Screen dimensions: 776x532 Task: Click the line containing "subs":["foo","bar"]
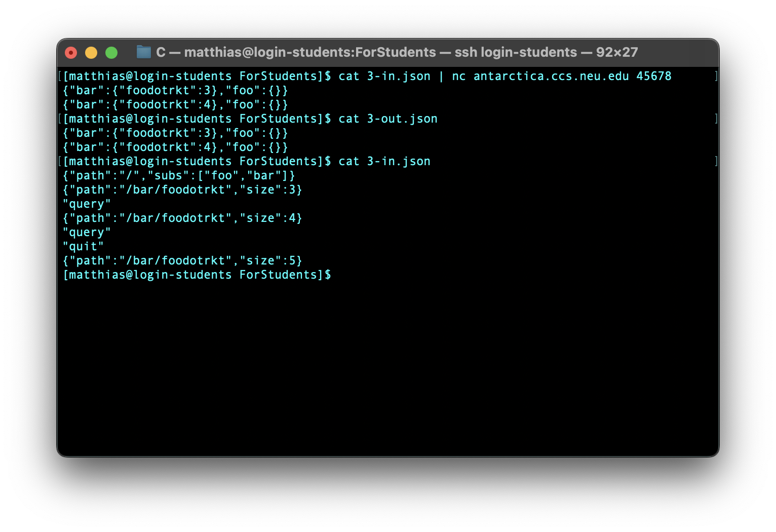pyautogui.click(x=178, y=175)
